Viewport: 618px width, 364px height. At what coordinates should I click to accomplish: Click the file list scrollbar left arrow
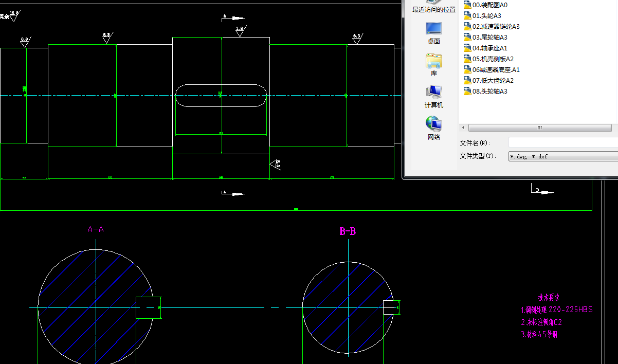coord(463,128)
